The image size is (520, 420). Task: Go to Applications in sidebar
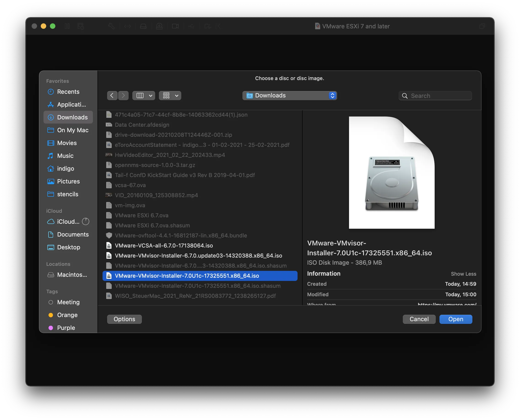[71, 105]
